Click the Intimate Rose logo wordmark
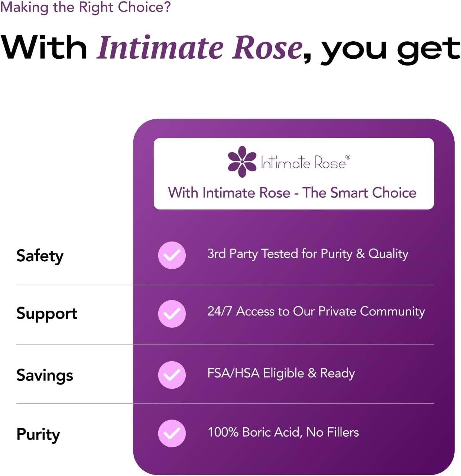 pos(303,163)
